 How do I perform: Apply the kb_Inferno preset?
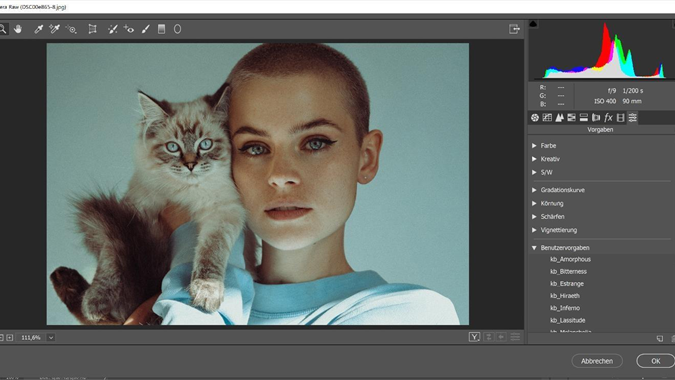(565, 308)
